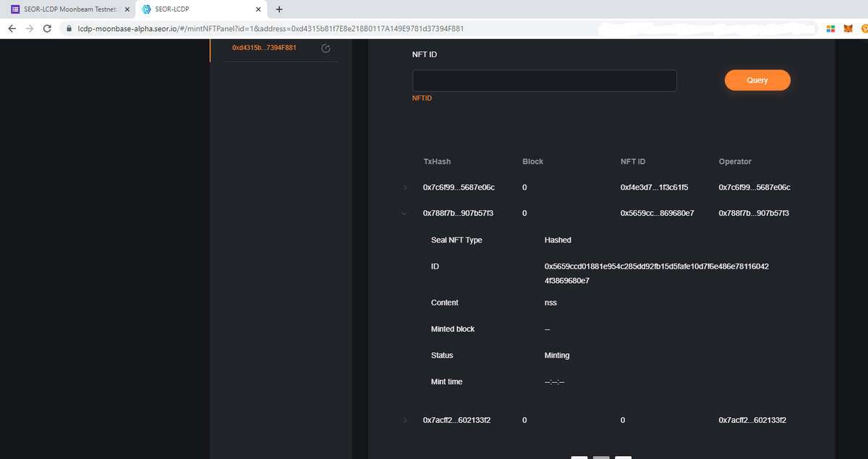Expand the row 0x7c6f99...5687e06c
868x459 pixels.
[x=406, y=188]
